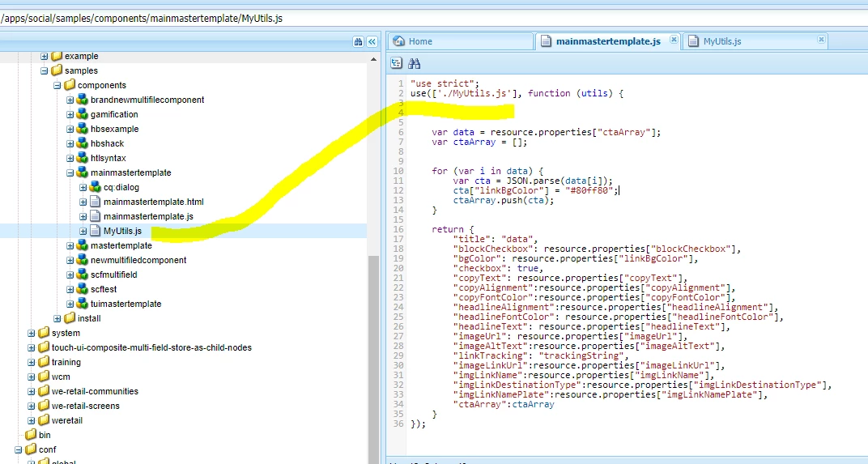Close the mainmastertemplate.js tab
The height and width of the screenshot is (464, 868).
click(x=674, y=40)
